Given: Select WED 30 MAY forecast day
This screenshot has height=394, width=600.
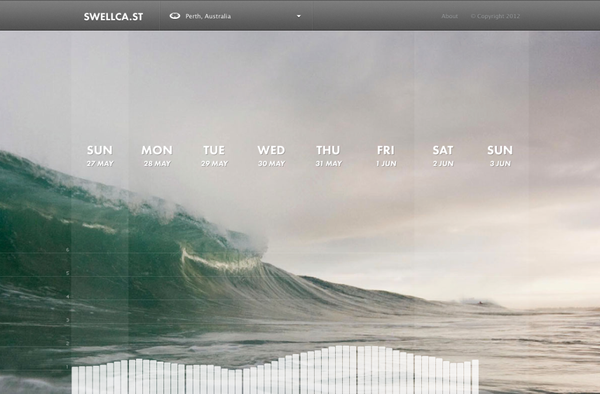Looking at the screenshot, I should 271,156.
